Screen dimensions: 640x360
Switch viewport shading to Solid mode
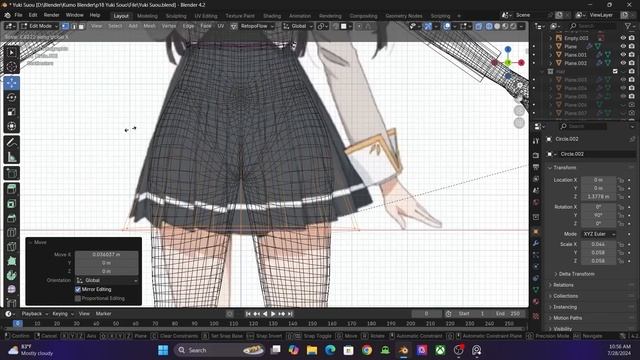tap(497, 26)
